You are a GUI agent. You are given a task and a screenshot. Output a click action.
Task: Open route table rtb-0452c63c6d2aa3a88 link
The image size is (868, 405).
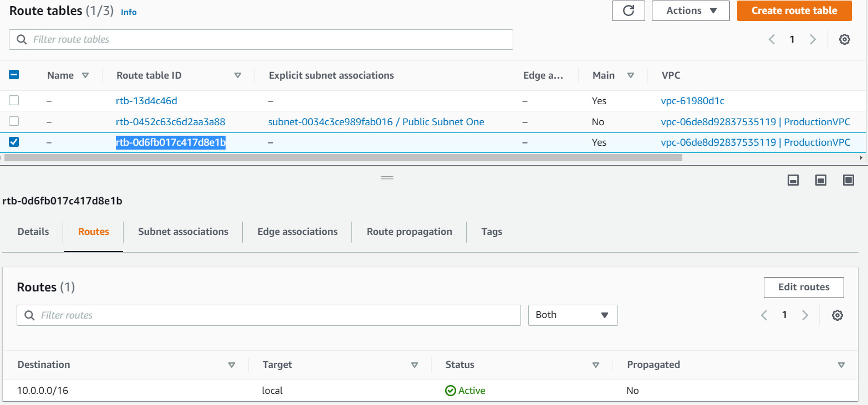(171, 122)
